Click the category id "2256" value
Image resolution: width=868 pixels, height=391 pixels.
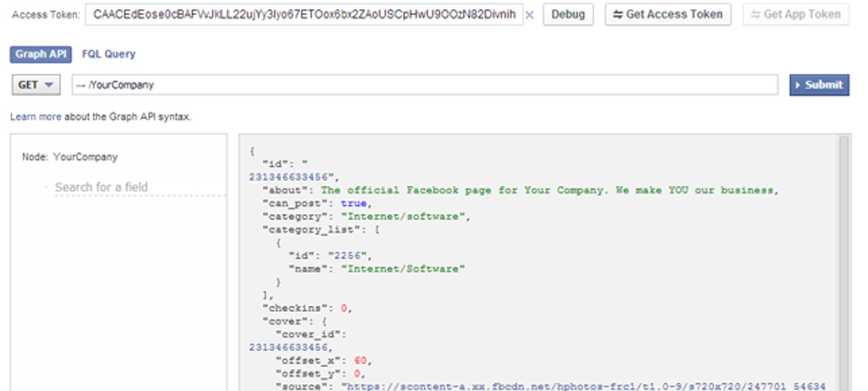(347, 256)
